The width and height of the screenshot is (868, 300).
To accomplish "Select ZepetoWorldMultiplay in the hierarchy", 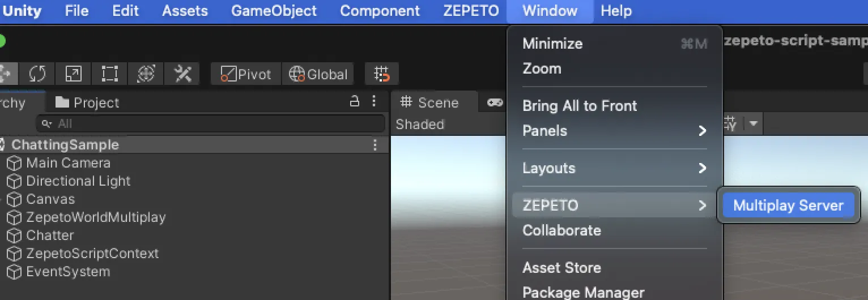I will point(96,217).
